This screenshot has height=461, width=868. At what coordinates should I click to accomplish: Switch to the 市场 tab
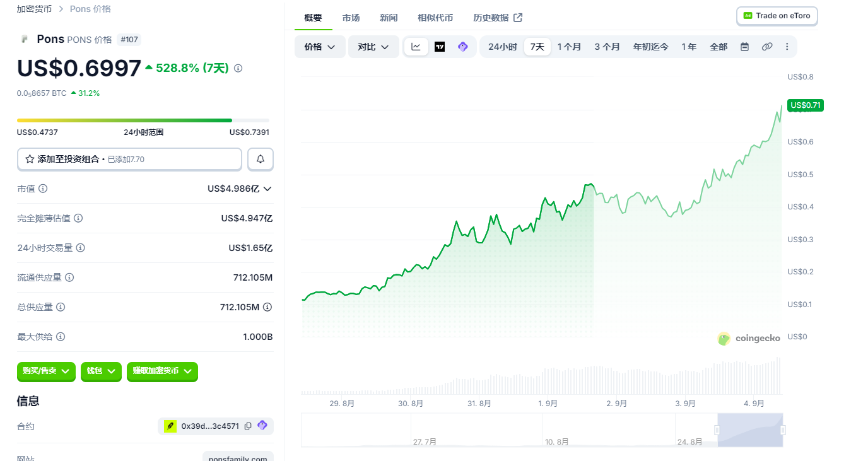(x=351, y=18)
